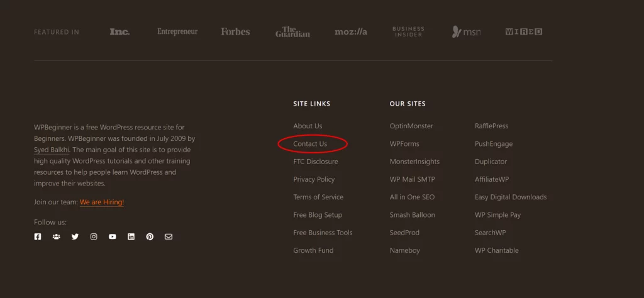Open the Pinterest icon
The image size is (644, 298).
(150, 237)
